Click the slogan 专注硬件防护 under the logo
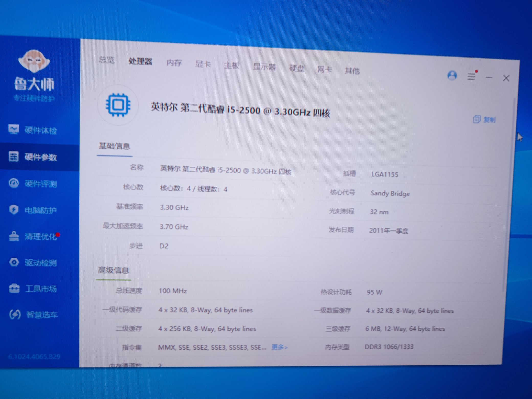Screen dimensions: 532x399 point(34,98)
